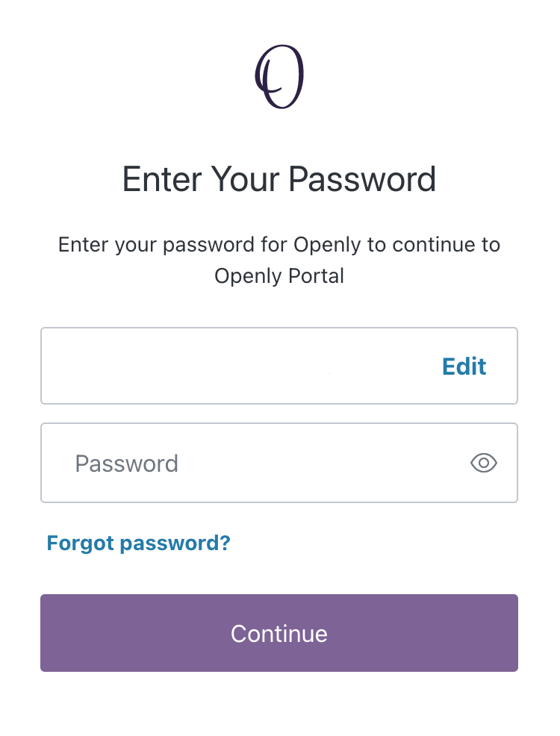This screenshot has height=736, width=560.
Task: Place cursor in the Password box
Action: pos(254,463)
